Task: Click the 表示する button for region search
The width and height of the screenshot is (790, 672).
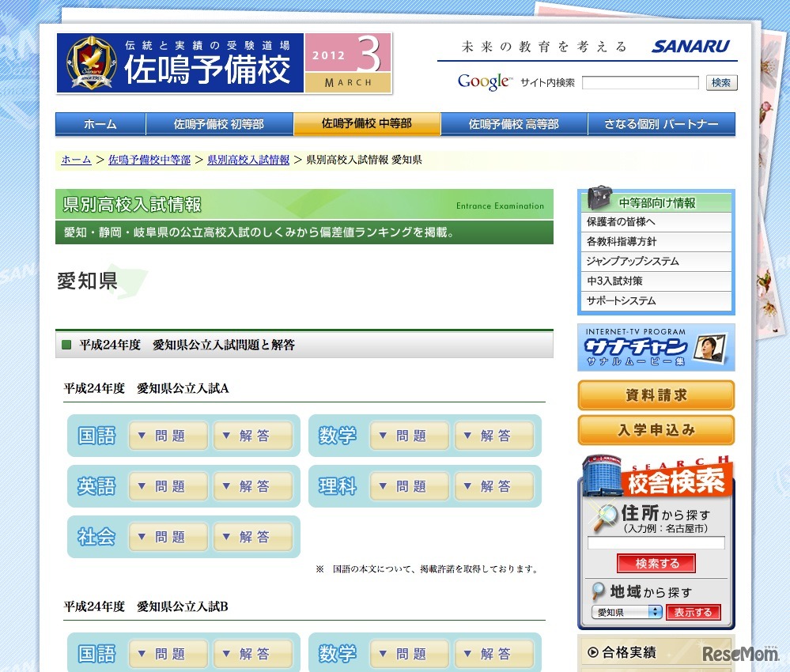Action: point(693,611)
